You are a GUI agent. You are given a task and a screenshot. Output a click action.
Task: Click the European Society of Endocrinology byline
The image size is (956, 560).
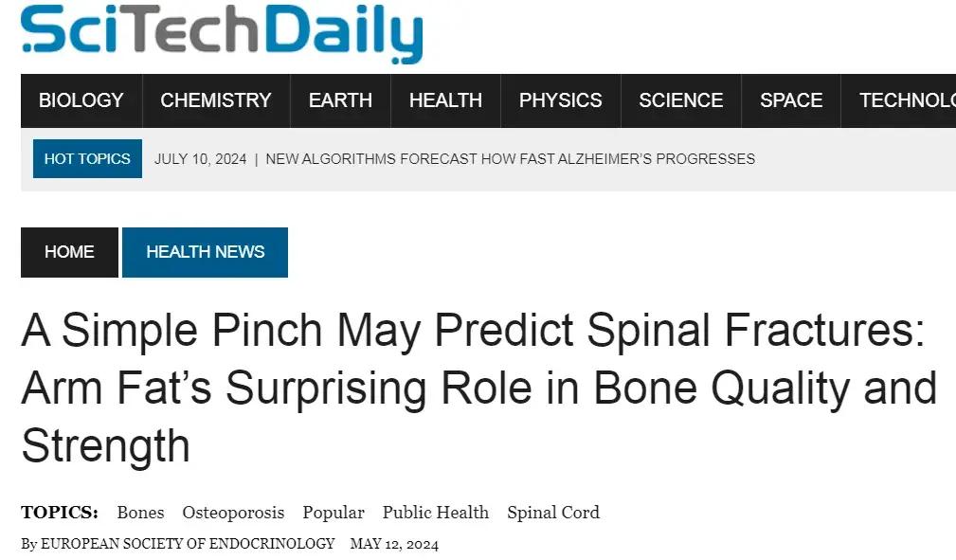[x=188, y=544]
